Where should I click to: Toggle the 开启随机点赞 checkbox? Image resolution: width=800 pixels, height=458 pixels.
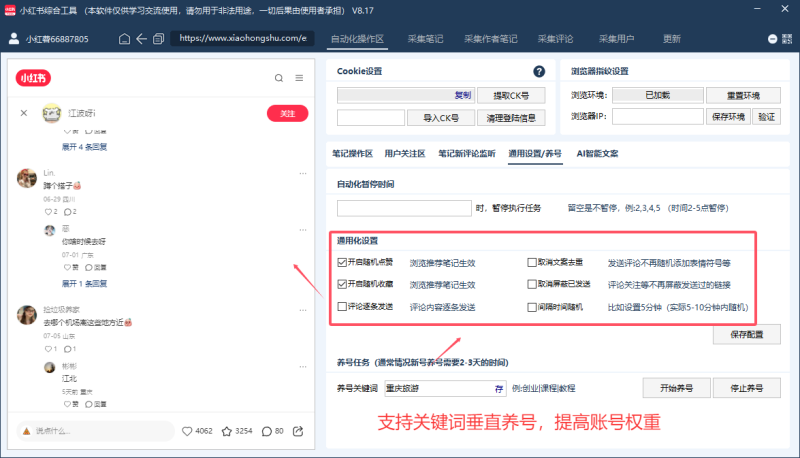pos(342,262)
